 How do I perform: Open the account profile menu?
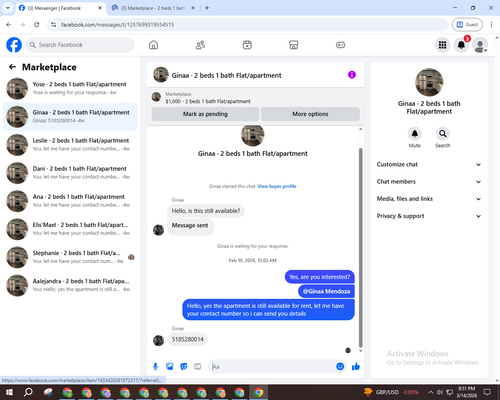point(480,45)
